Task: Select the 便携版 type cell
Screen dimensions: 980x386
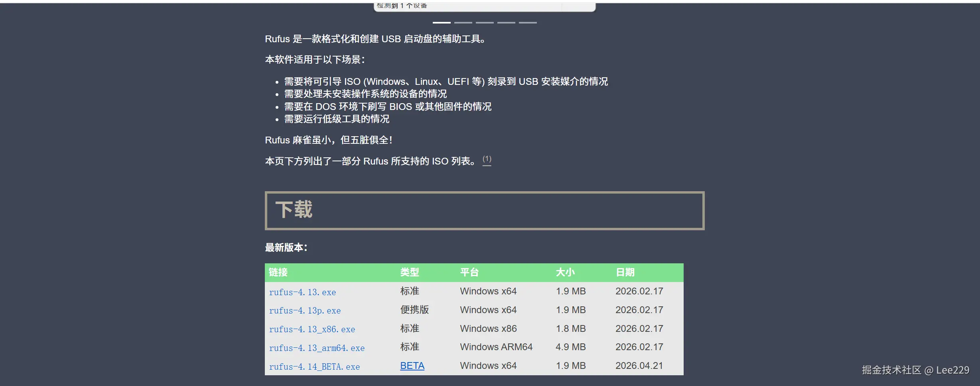Action: click(x=414, y=310)
